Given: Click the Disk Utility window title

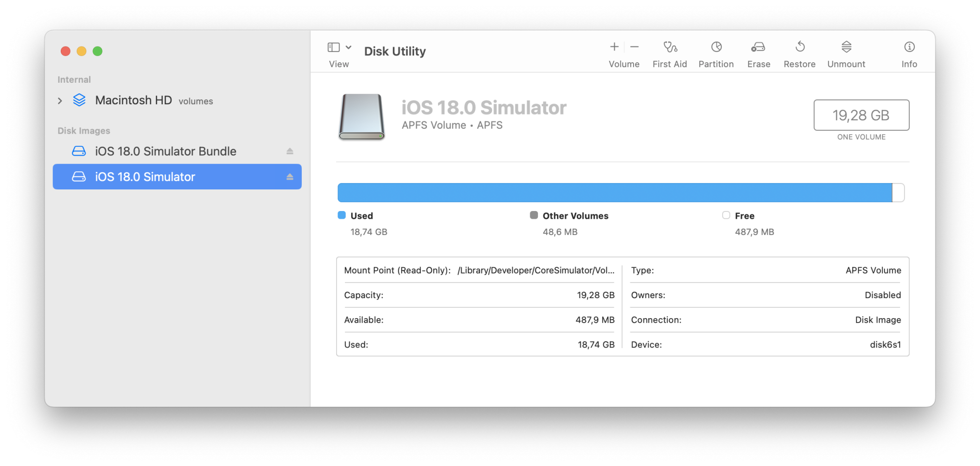Looking at the screenshot, I should [x=395, y=51].
